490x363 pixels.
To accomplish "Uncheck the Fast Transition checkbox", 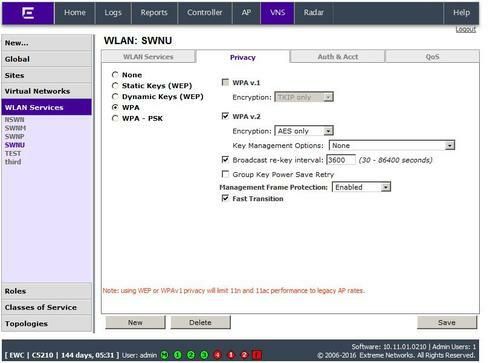I will click(x=225, y=198).
